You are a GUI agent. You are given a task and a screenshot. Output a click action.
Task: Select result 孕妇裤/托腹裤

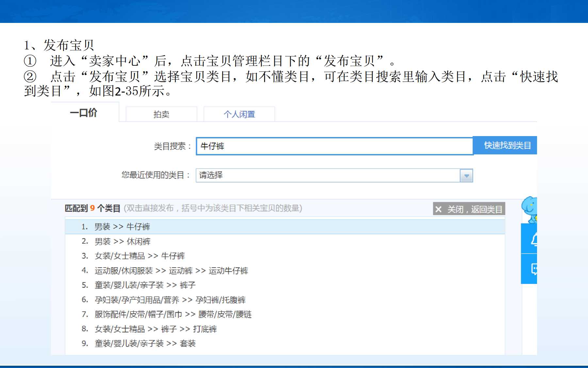click(285, 300)
